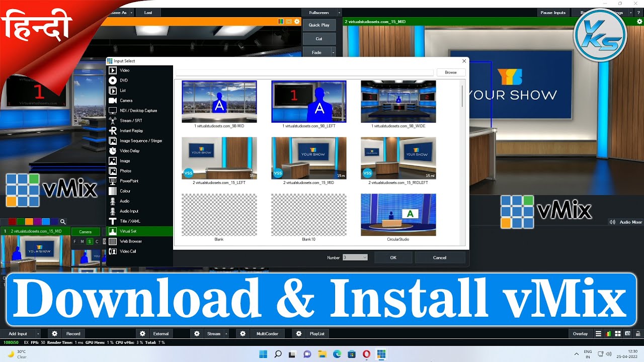Expand the Fullscreen dropdown arrow

pos(339,13)
